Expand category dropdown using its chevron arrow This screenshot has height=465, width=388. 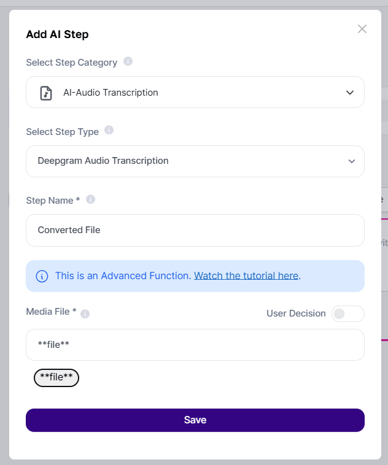pos(350,92)
